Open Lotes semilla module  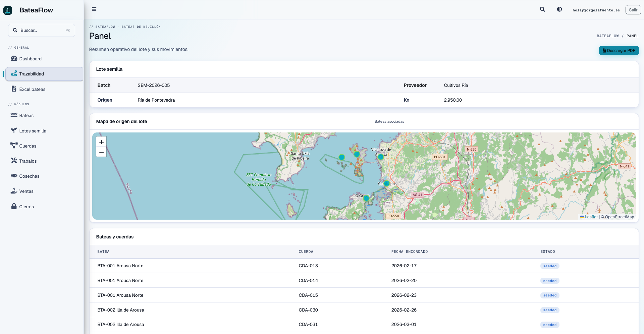44,131
